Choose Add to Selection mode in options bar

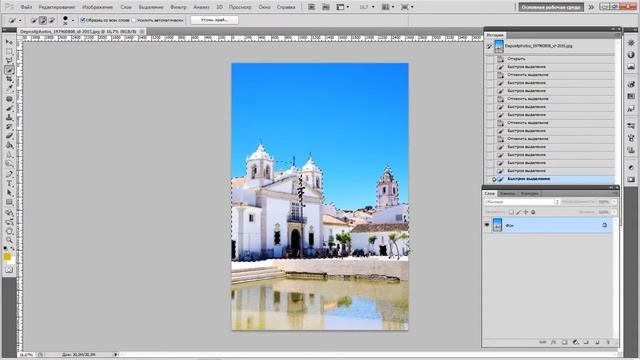[x=43, y=20]
